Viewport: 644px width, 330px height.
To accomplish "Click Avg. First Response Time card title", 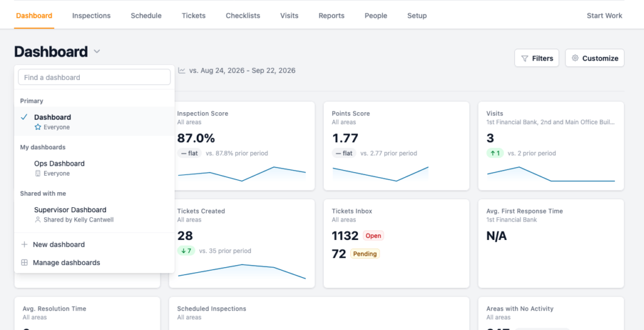I will click(x=525, y=211).
